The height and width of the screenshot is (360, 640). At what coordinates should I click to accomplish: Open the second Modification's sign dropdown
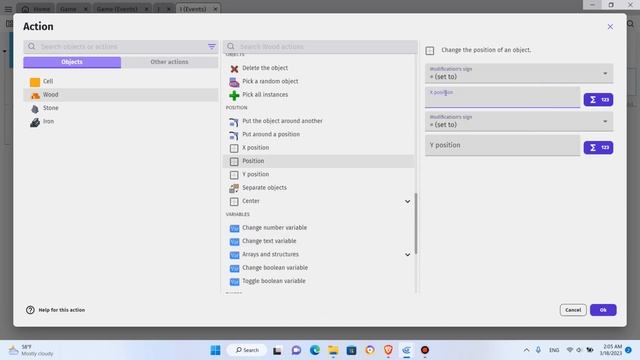pos(519,122)
